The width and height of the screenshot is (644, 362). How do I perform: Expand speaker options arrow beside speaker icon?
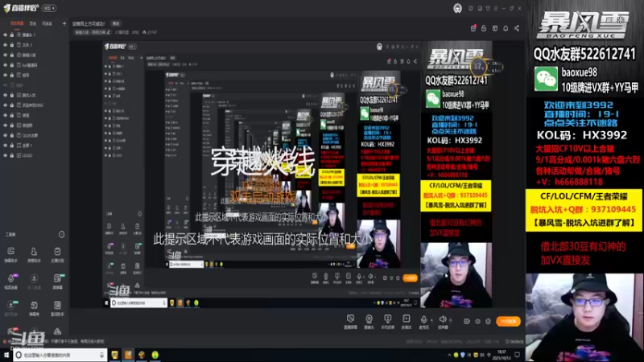click(x=451, y=319)
